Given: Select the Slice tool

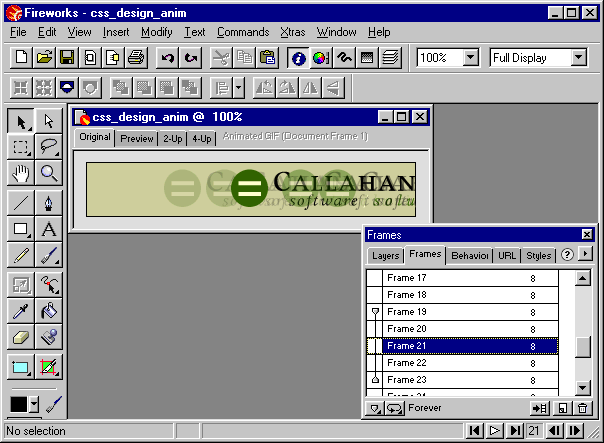Looking at the screenshot, I should coord(49,367).
